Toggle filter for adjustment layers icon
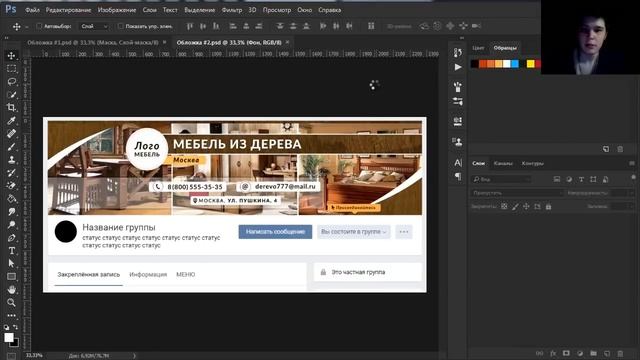 coord(569,179)
